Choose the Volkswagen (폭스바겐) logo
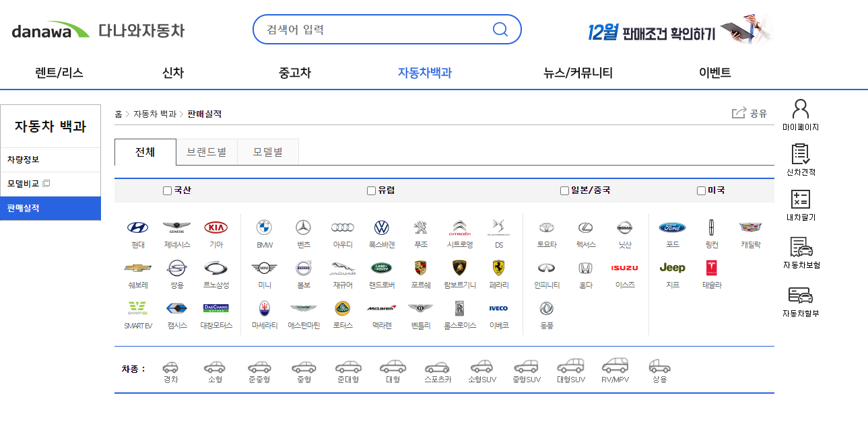Image resolution: width=868 pixels, height=426 pixels. tap(382, 227)
